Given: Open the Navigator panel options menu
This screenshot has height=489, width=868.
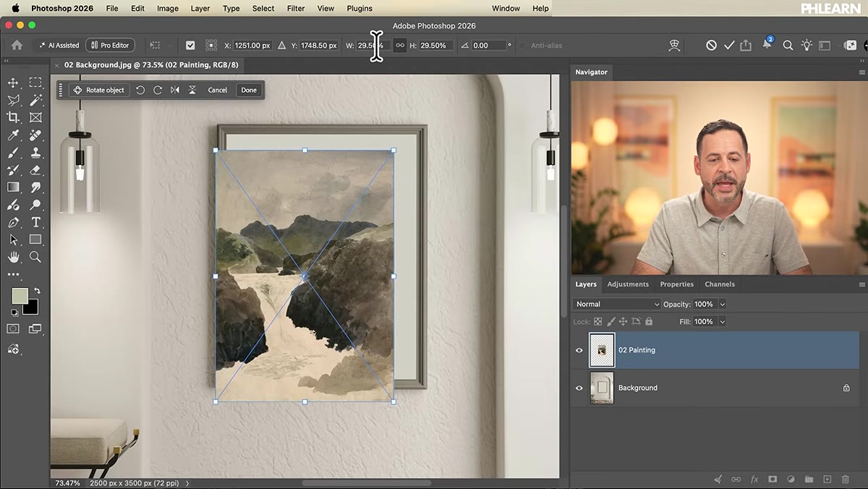Looking at the screenshot, I should [861, 72].
